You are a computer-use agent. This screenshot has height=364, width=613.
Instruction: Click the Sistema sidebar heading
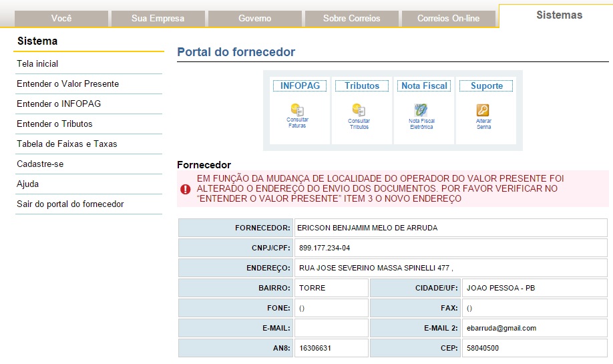click(37, 41)
